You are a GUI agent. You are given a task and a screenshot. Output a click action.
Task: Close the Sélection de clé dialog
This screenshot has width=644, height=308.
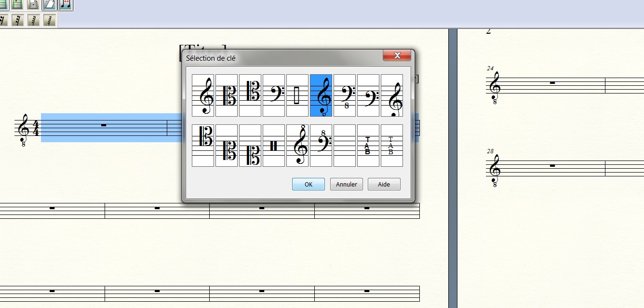[x=397, y=55]
